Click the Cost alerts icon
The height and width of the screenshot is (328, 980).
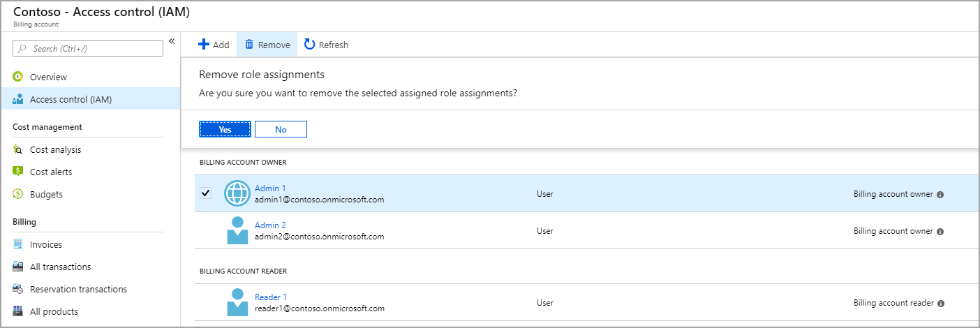(x=18, y=172)
